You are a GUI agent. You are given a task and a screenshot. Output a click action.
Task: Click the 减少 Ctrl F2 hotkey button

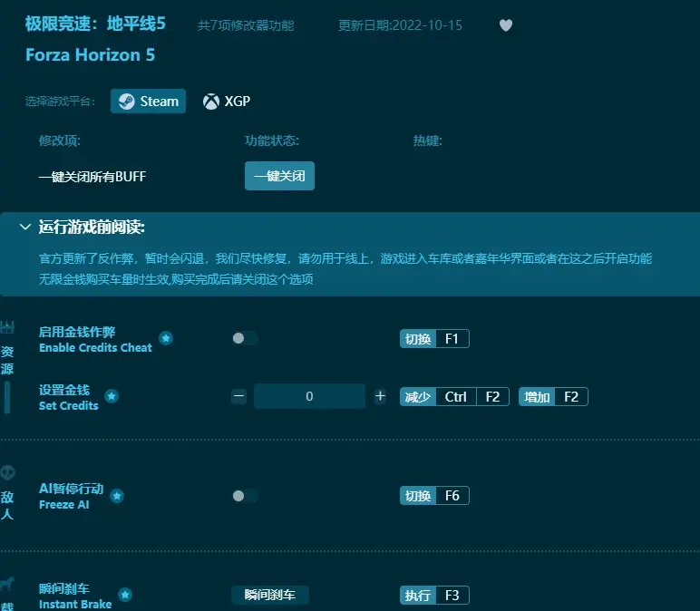[x=454, y=397]
